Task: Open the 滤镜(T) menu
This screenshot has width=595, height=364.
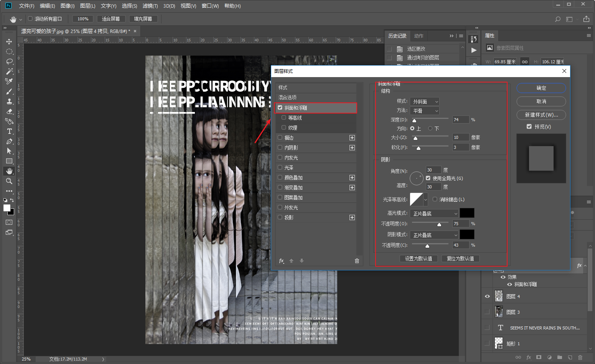Action: [150, 6]
